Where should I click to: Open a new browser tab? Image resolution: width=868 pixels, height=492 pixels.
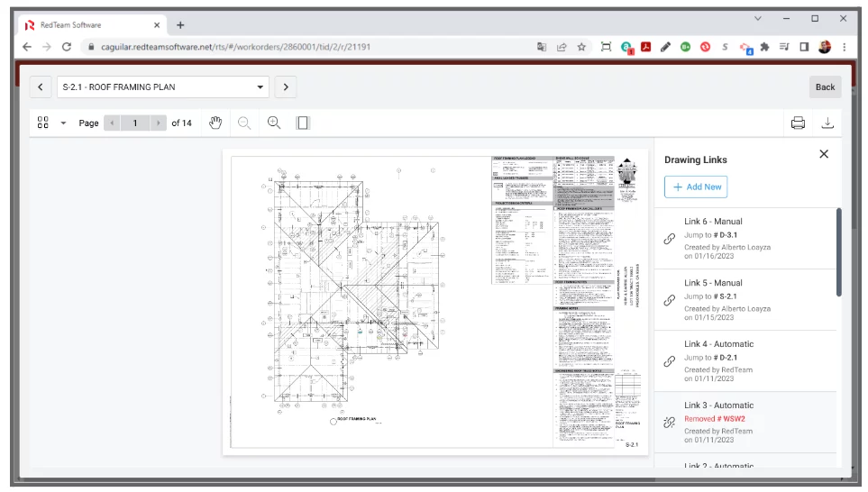coord(180,25)
